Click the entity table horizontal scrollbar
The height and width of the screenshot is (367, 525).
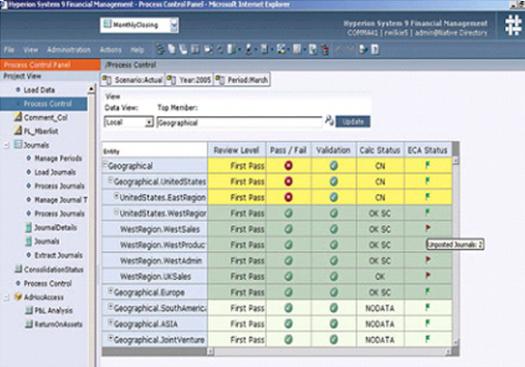point(328,352)
